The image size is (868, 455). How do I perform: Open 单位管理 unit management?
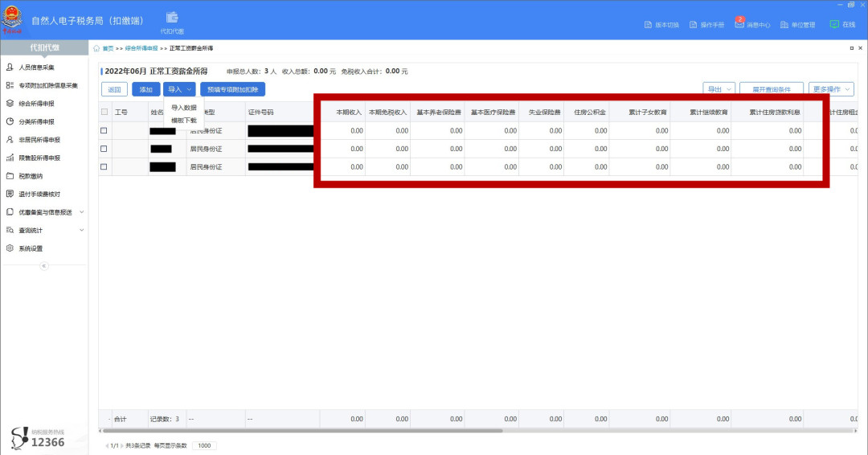click(785, 25)
